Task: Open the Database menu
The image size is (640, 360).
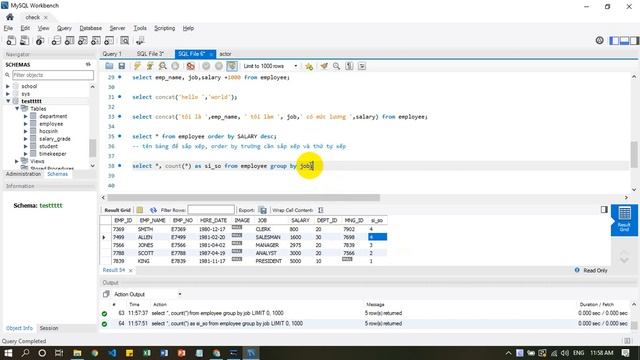Action: 91,28
